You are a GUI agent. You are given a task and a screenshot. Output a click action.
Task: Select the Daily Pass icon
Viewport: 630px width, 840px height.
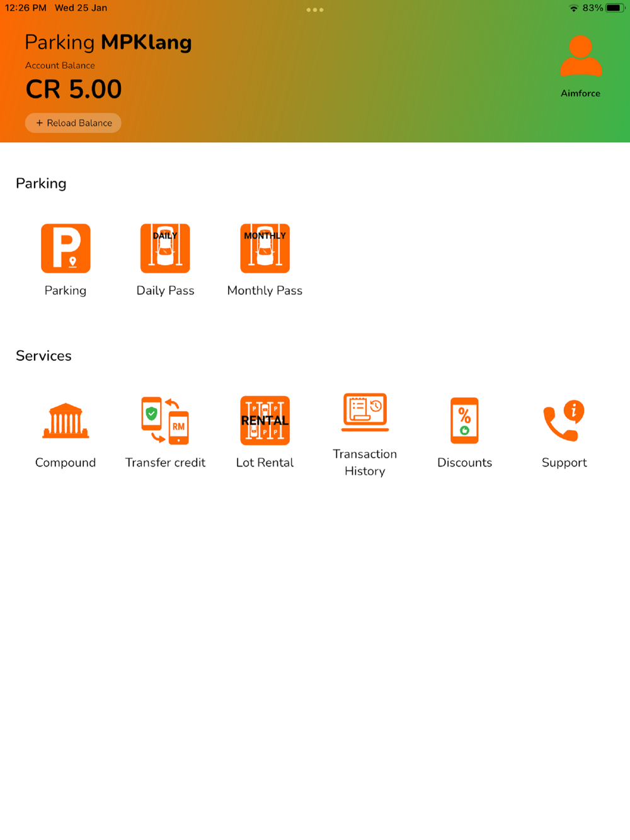165,248
